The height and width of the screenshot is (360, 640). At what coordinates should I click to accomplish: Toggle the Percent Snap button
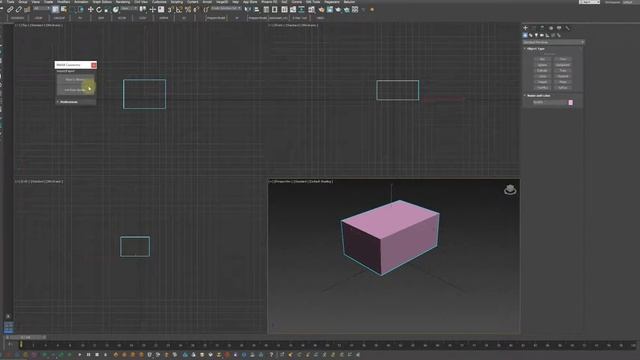(188, 9)
